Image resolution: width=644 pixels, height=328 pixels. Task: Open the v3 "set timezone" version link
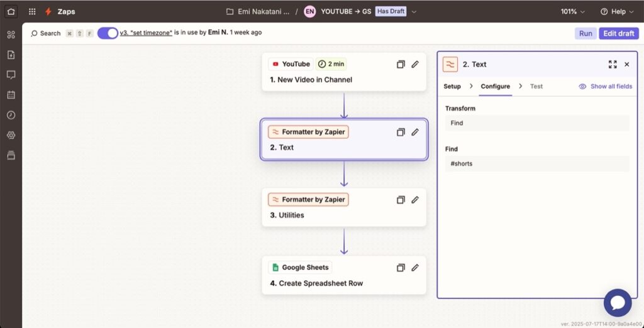[146, 33]
